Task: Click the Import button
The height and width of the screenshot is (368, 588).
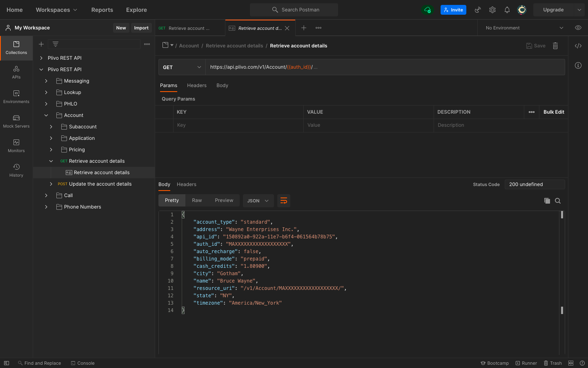Action: pyautogui.click(x=141, y=28)
